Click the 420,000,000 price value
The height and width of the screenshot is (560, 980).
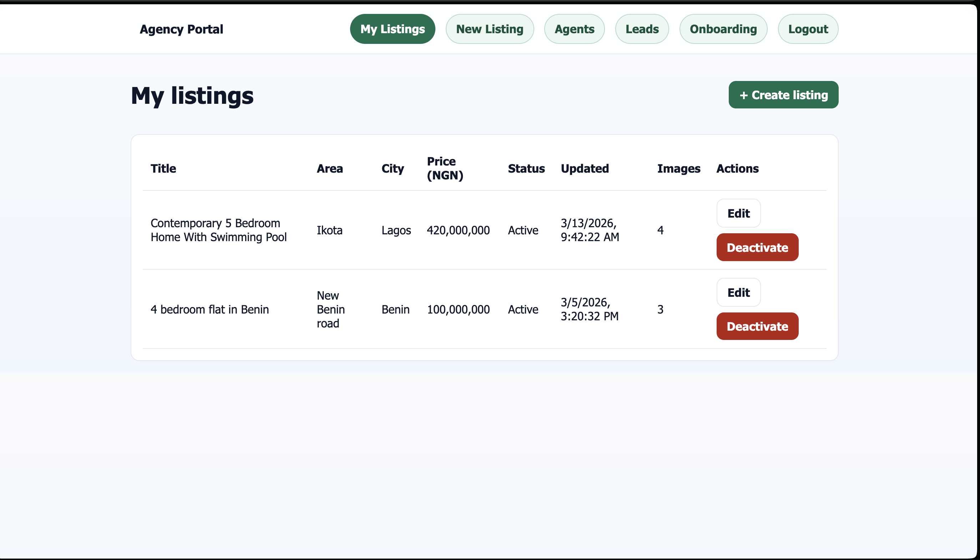[x=458, y=230]
